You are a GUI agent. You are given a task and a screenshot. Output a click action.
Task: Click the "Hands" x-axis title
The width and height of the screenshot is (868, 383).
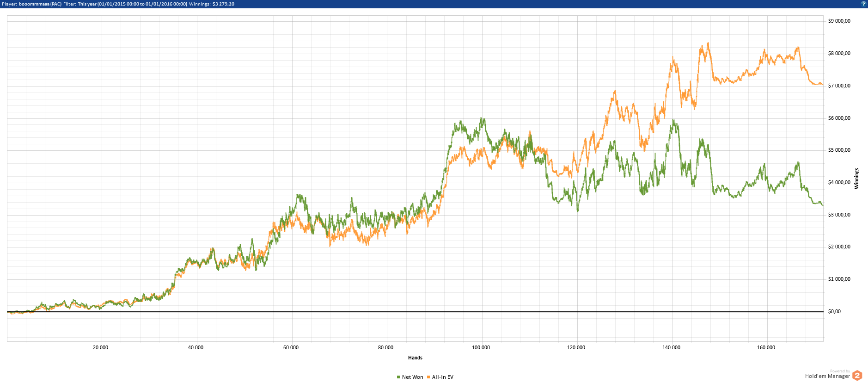pos(415,358)
